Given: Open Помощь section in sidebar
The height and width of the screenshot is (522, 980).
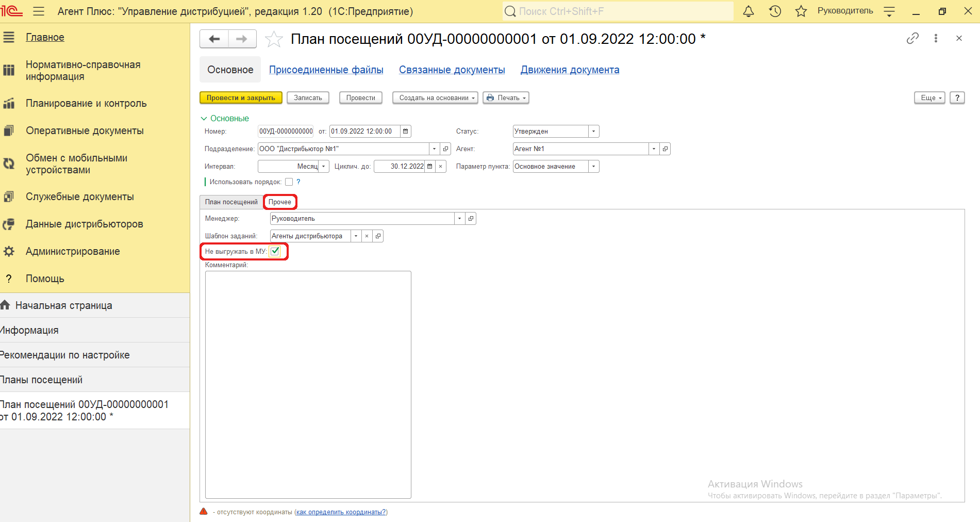Looking at the screenshot, I should click(x=45, y=279).
